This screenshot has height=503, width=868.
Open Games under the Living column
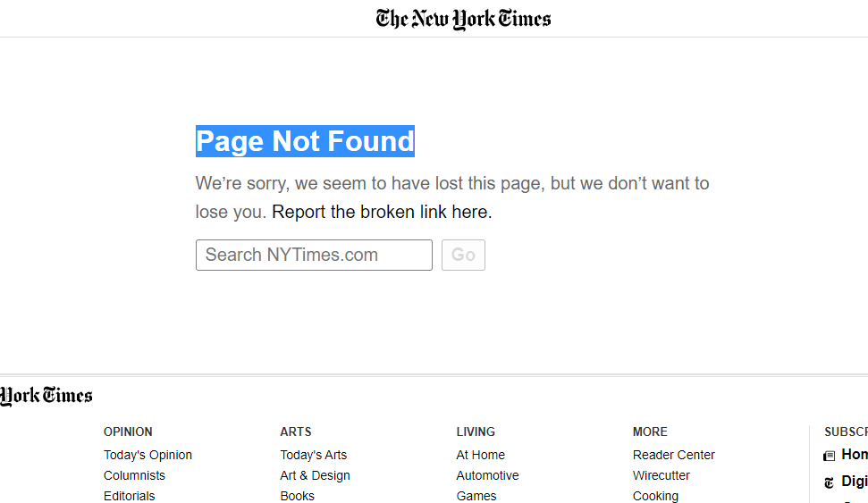[x=476, y=496]
